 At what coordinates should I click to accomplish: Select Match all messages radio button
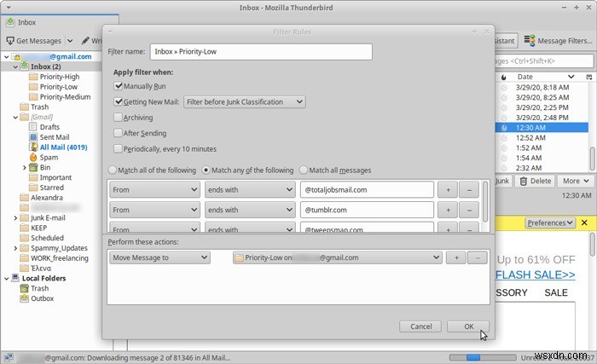tap(304, 170)
